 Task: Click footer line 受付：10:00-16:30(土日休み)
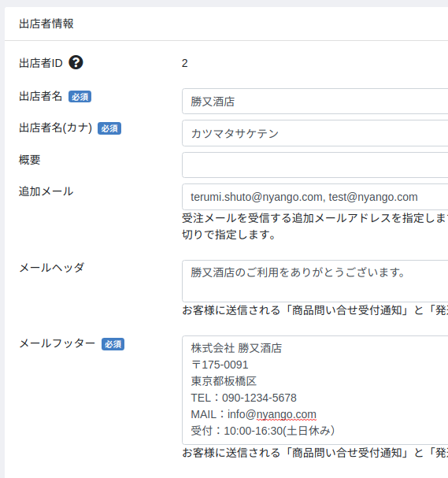(x=263, y=431)
